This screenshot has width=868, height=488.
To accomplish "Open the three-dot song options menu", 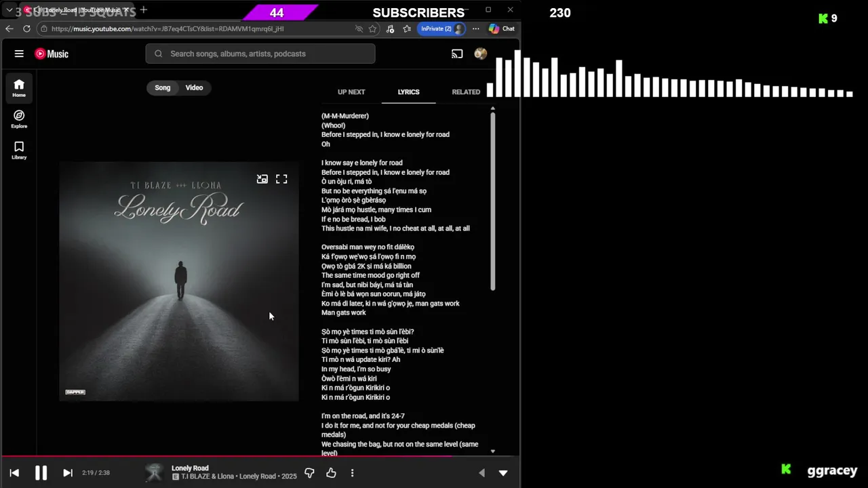I will [352, 473].
